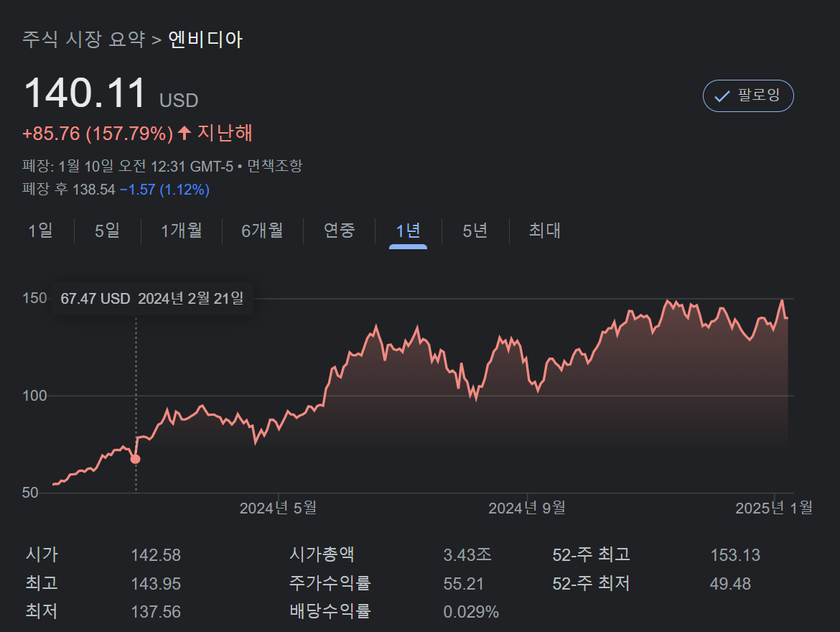This screenshot has height=632, width=840.
Task: Click the 150 y-axis label
Action: tap(35, 299)
